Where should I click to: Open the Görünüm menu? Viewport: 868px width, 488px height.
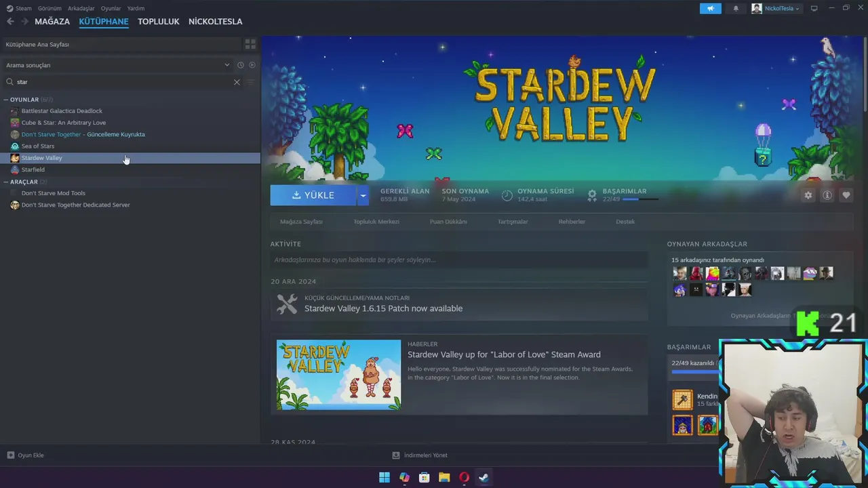coord(50,8)
